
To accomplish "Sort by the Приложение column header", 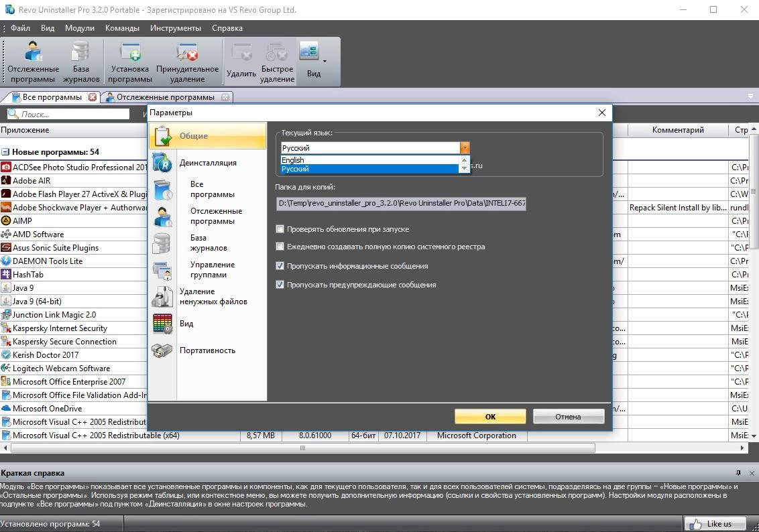I will [x=74, y=129].
